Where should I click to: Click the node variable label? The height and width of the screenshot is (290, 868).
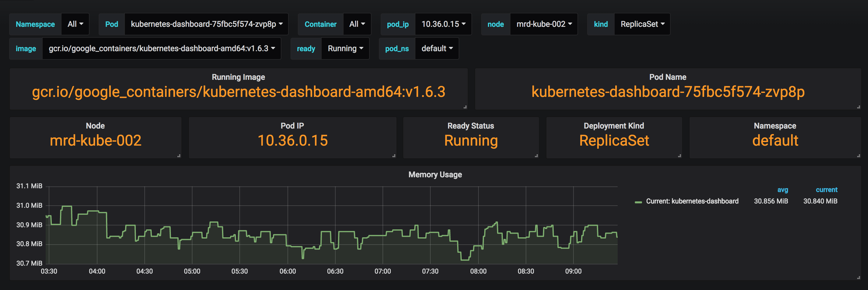click(496, 24)
